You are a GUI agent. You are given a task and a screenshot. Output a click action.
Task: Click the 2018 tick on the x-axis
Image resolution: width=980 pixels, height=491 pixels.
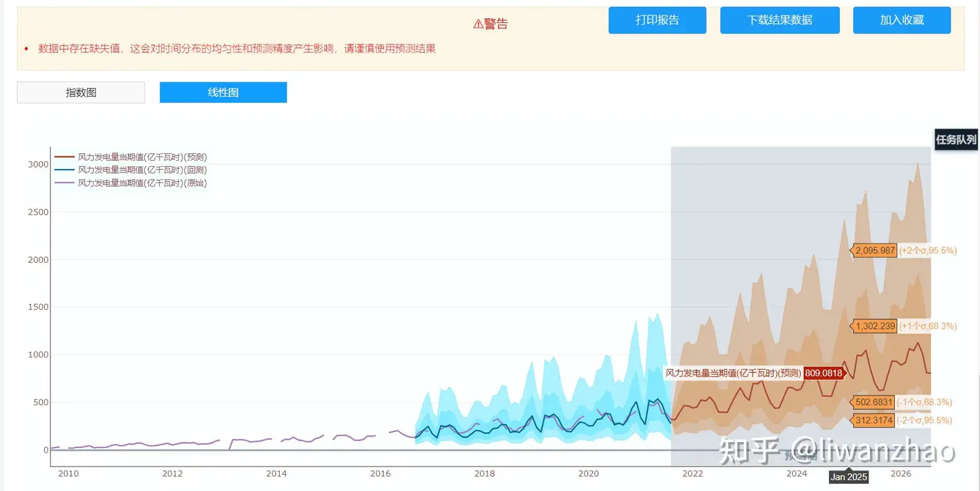485,473
